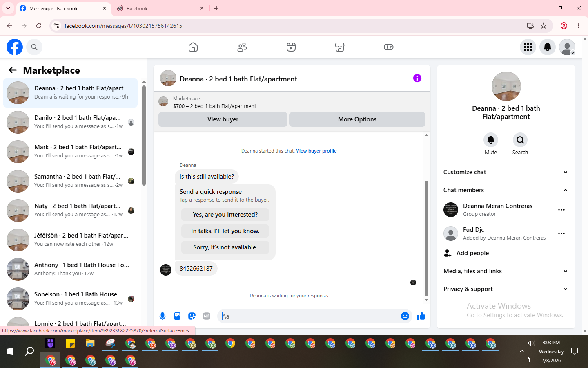Open the Friends icon in top navigation
The width and height of the screenshot is (588, 368).
click(x=242, y=47)
